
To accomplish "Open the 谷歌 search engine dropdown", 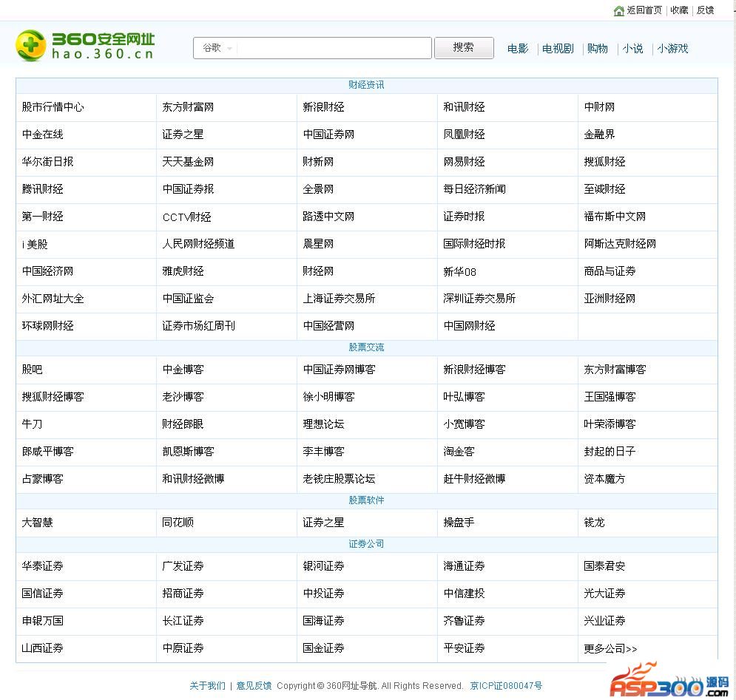I will (217, 48).
